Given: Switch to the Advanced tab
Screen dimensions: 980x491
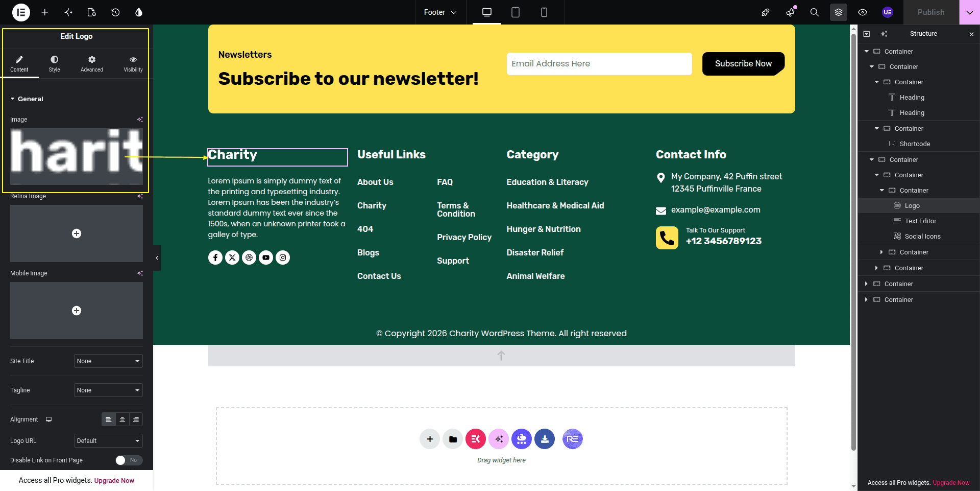Looking at the screenshot, I should [92, 64].
